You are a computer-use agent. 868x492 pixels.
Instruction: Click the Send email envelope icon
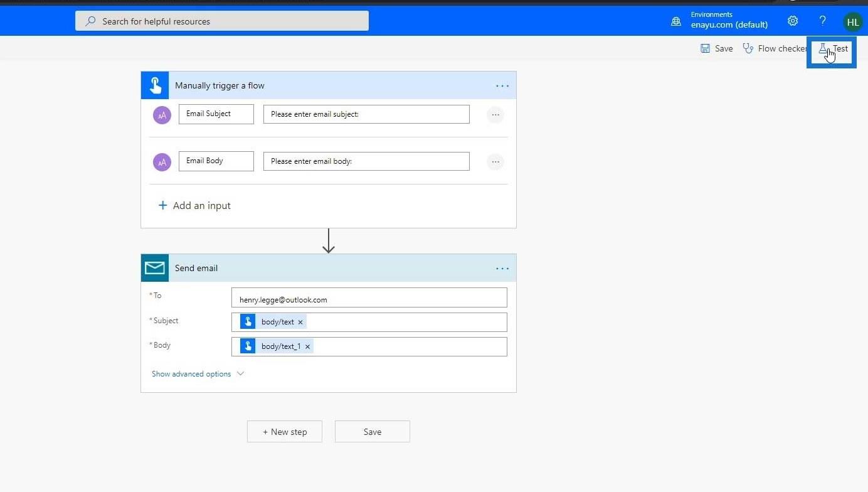[155, 268]
